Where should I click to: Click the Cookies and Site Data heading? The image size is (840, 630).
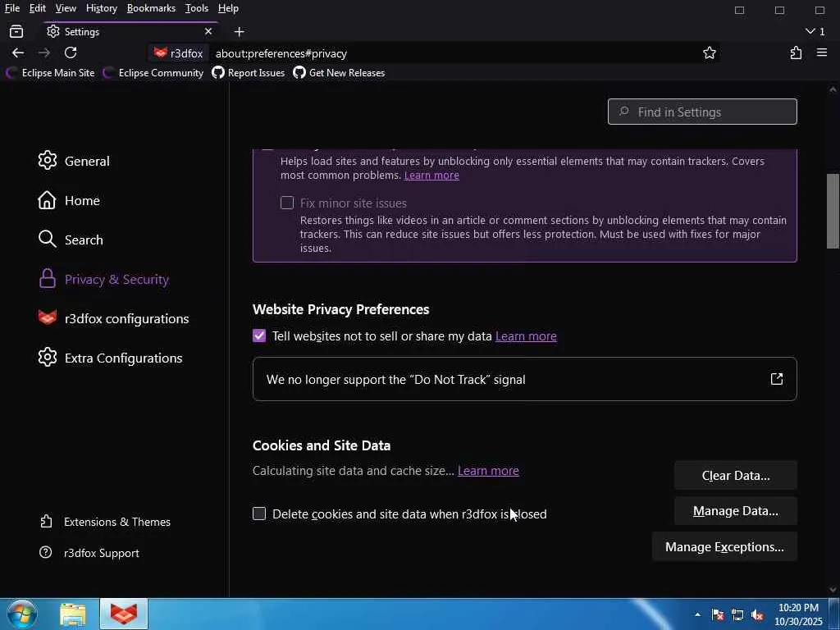[x=322, y=445]
